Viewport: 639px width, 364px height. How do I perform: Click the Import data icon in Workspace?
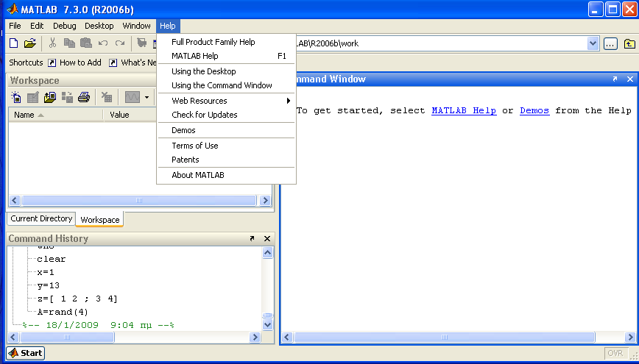pyautogui.click(x=50, y=97)
